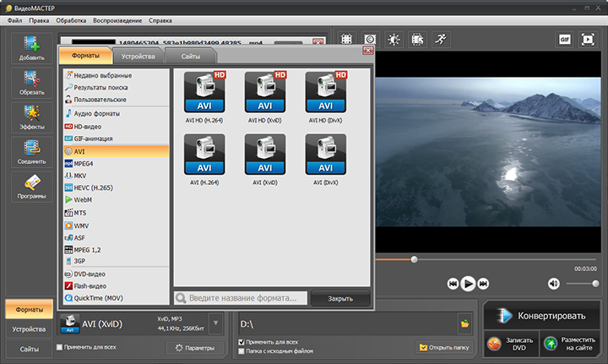Play the video preview

coord(468,284)
